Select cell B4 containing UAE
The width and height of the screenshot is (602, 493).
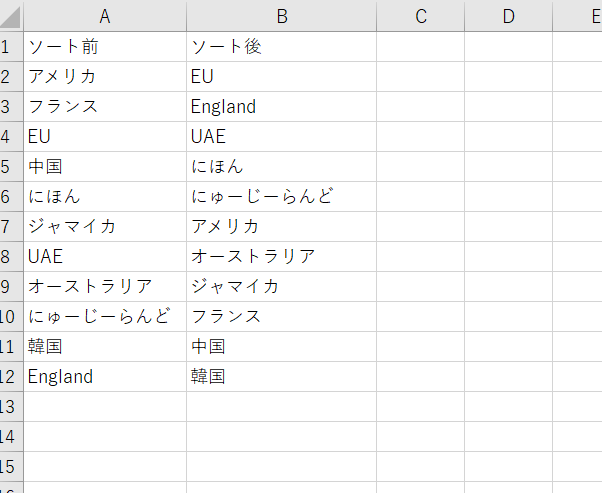pyautogui.click(x=281, y=136)
